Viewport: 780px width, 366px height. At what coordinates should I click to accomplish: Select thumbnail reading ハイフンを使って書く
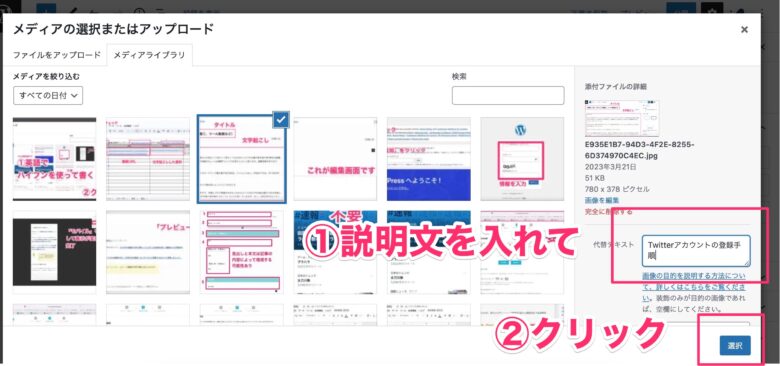tap(54, 159)
